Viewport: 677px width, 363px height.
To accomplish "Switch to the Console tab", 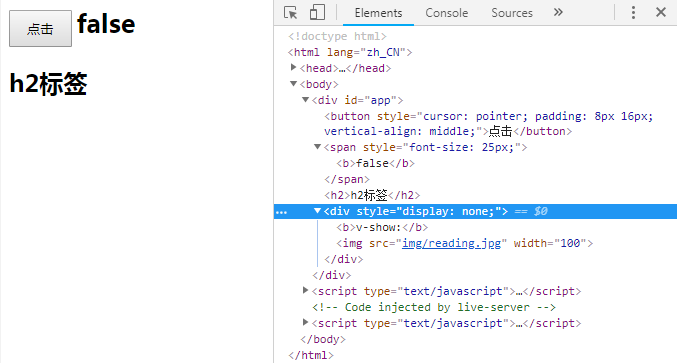I will pos(446,13).
